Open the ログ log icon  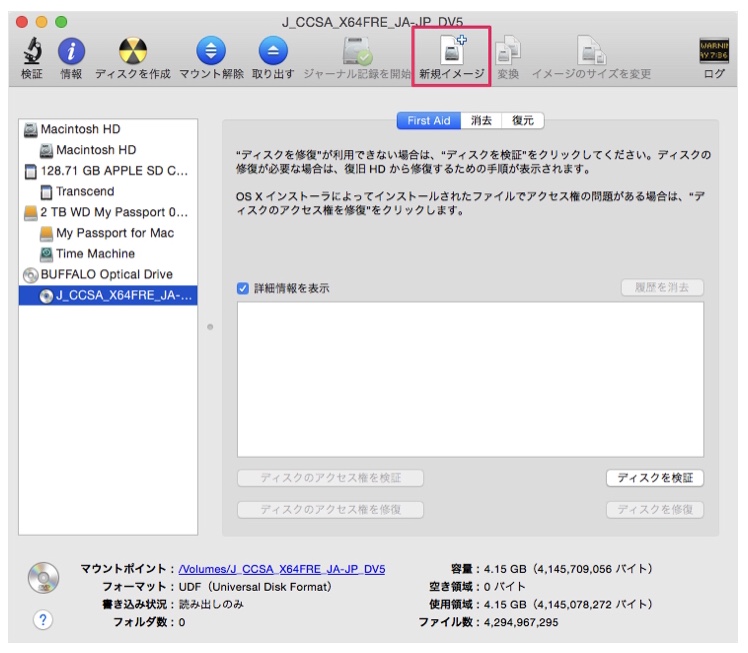click(713, 51)
